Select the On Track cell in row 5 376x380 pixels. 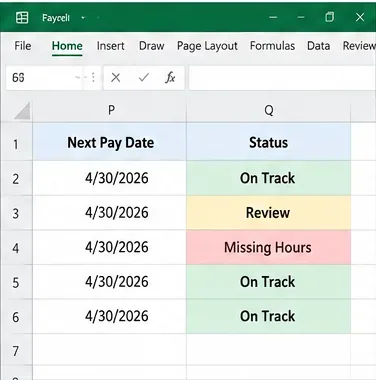point(269,282)
